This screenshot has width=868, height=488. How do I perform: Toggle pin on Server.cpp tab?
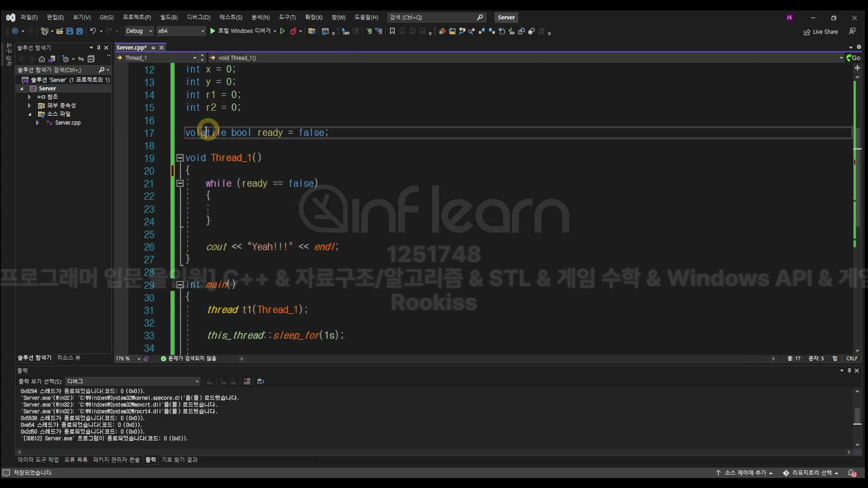(x=153, y=47)
